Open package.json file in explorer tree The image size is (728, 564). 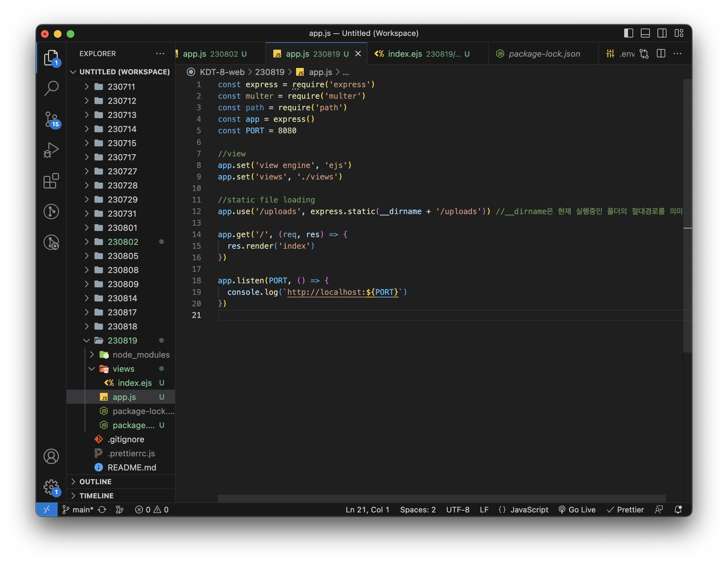121,425
